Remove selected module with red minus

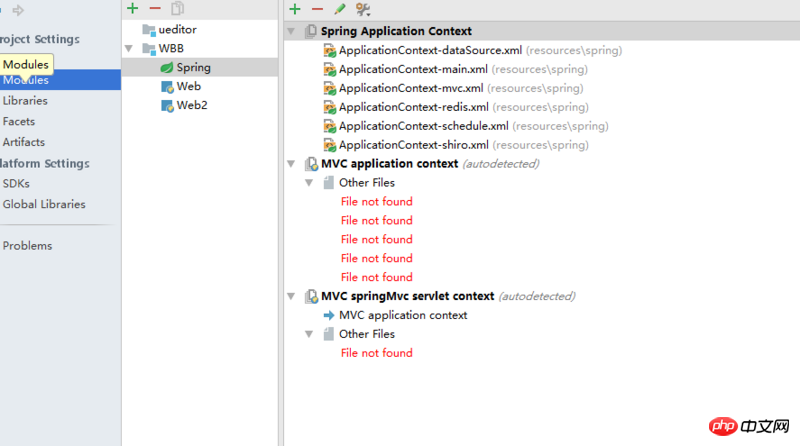pos(155,8)
